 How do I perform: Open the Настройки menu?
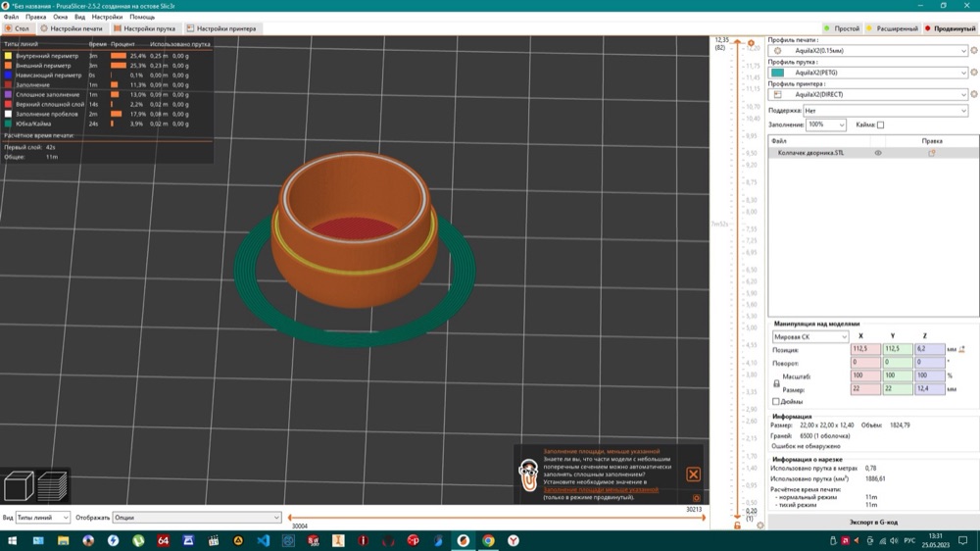(107, 17)
